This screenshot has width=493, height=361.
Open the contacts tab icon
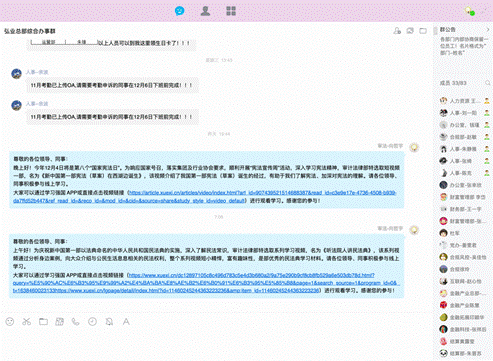click(x=205, y=11)
